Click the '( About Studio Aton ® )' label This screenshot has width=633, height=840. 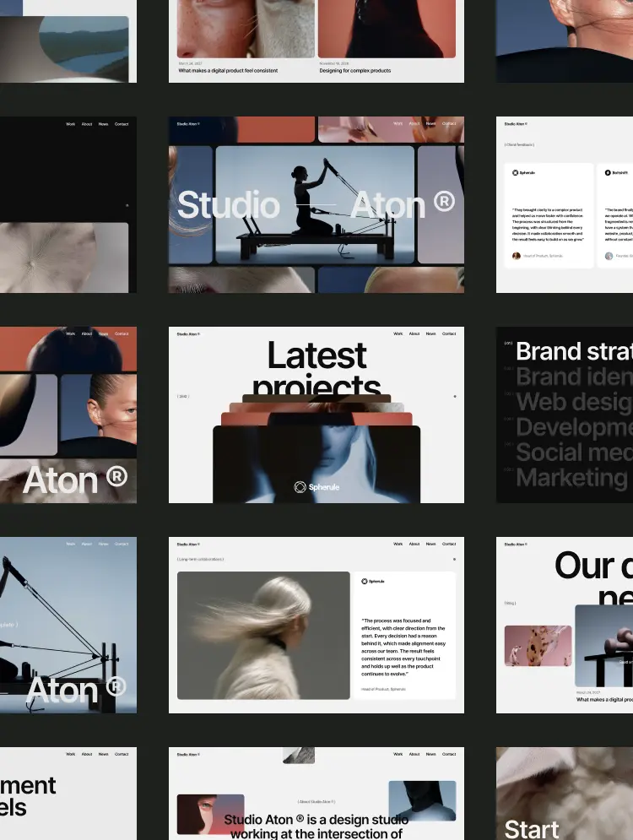[316, 801]
